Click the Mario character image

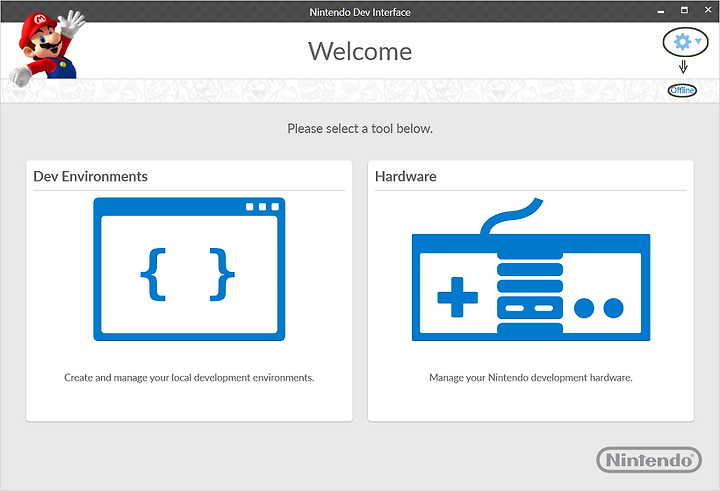(x=47, y=48)
